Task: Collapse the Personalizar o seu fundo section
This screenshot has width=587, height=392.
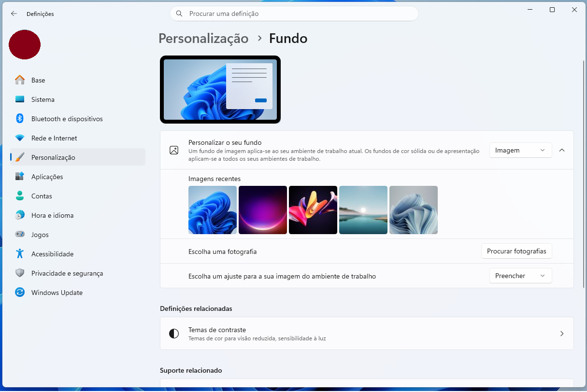Action: point(562,150)
